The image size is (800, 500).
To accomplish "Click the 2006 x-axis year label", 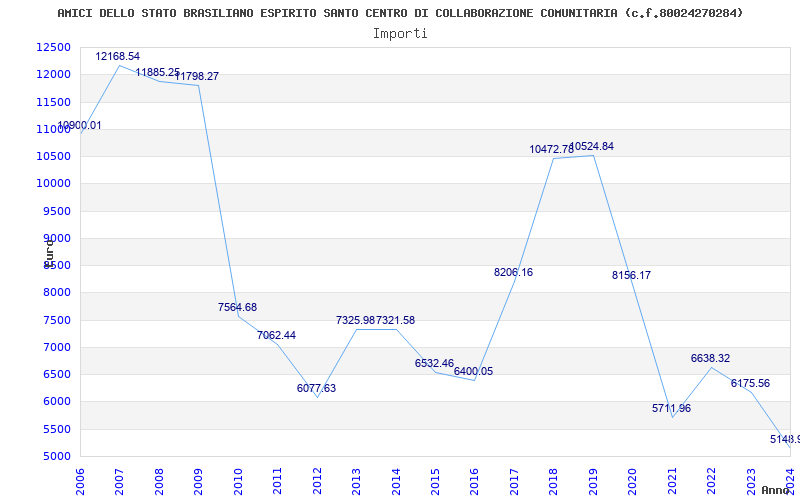I will click(80, 482).
